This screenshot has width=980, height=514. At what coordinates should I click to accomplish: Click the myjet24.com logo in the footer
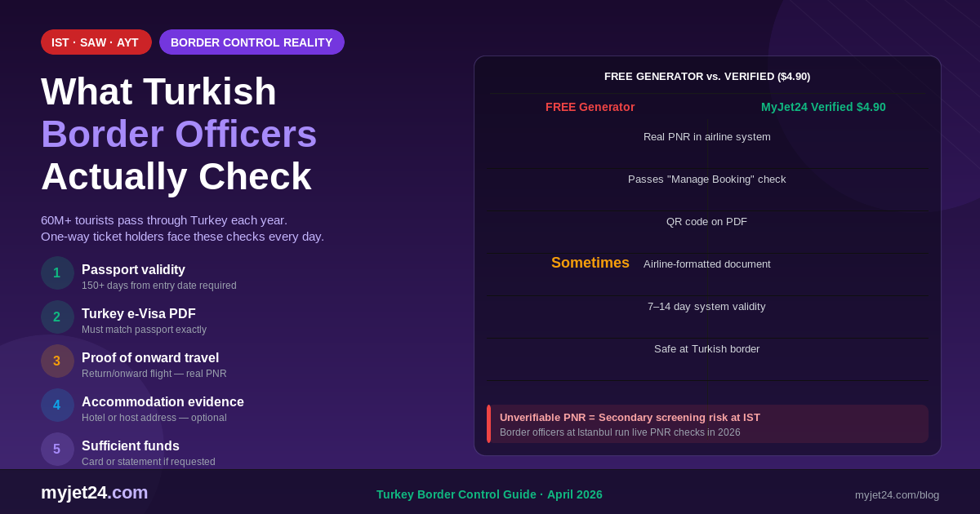coord(95,493)
